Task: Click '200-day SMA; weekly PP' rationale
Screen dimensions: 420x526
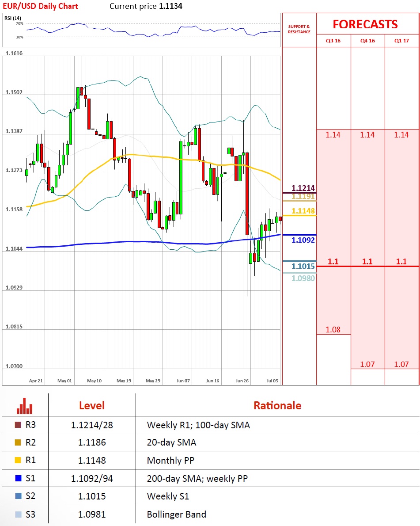Action: pos(197,478)
